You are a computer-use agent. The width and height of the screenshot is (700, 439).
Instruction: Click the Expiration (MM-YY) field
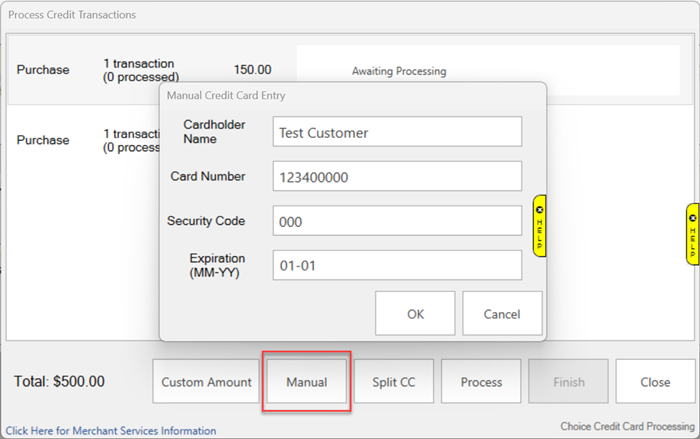pos(397,265)
